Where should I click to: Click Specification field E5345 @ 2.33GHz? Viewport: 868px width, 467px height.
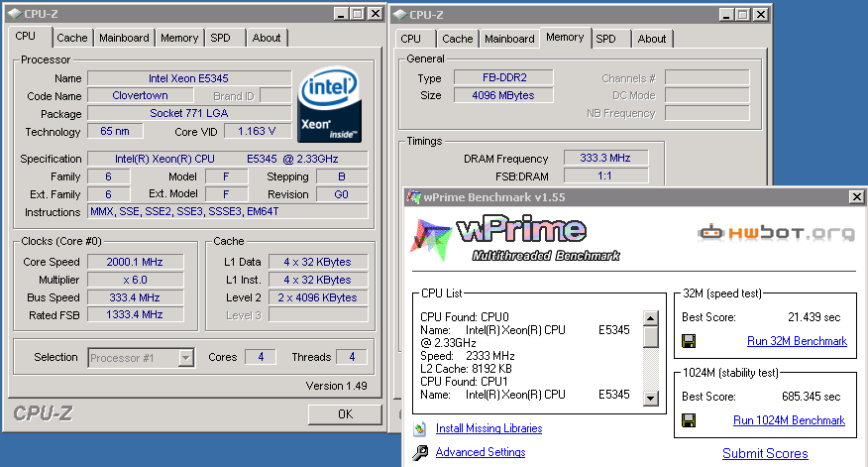pyautogui.click(x=228, y=159)
